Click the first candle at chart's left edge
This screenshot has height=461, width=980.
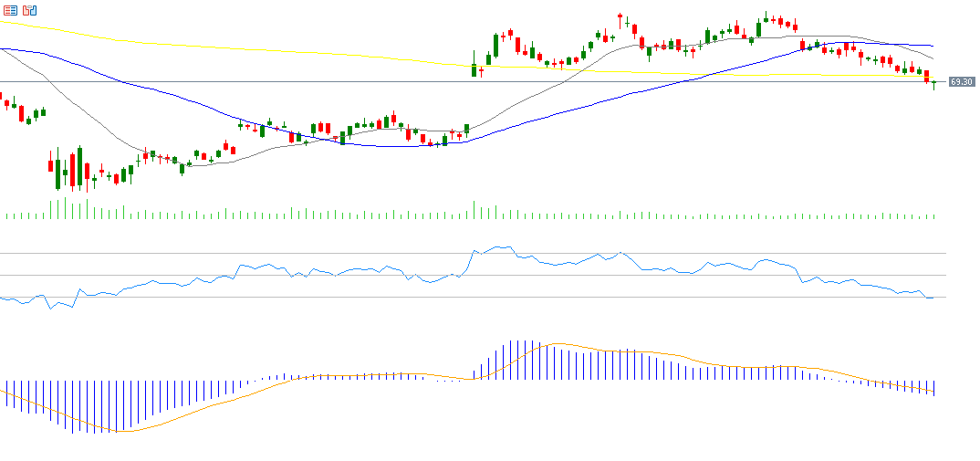click(1, 96)
